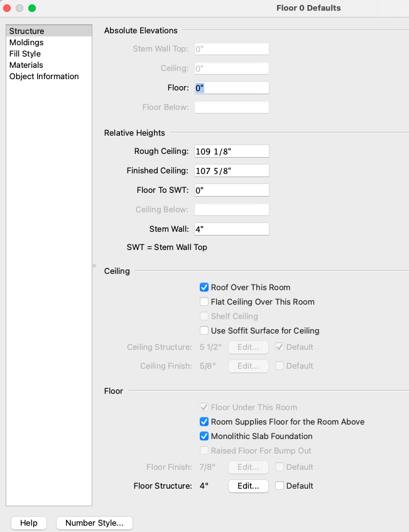Click the Help button
This screenshot has width=409, height=532.
(x=29, y=523)
